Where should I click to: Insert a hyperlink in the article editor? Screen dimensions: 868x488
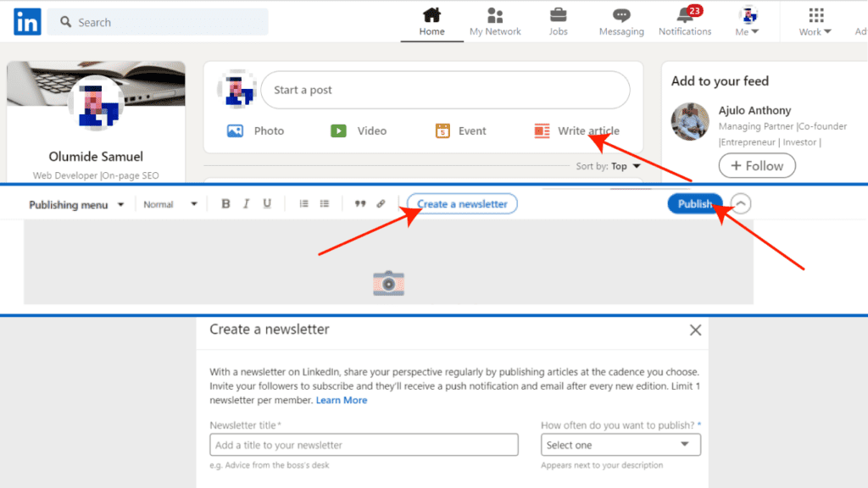pos(381,203)
